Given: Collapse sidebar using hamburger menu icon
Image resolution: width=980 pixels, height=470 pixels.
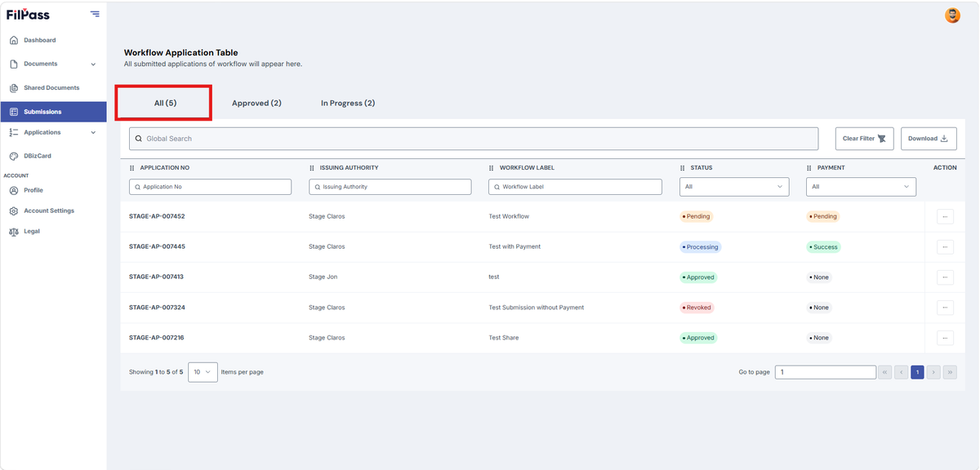Looking at the screenshot, I should coord(95,14).
